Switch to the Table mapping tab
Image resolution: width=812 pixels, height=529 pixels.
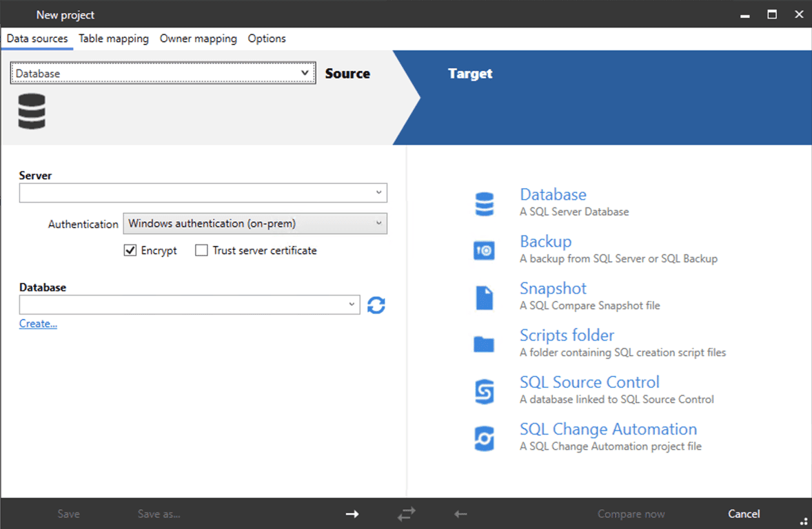113,39
